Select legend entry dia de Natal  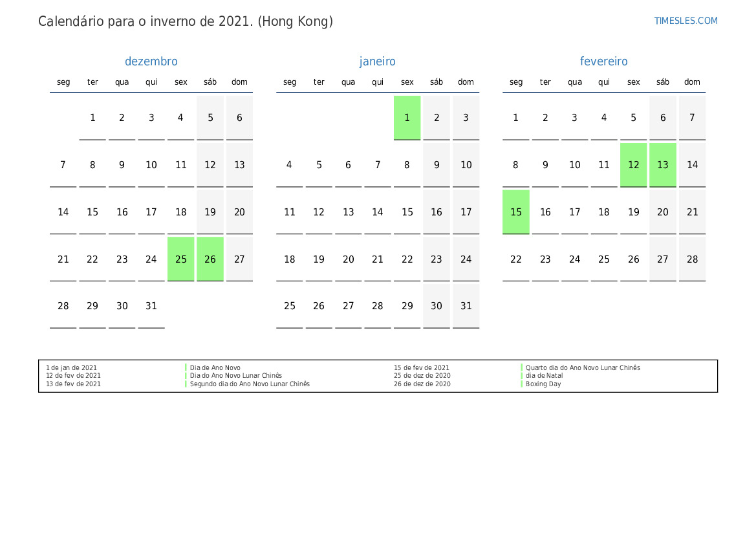[x=544, y=376]
